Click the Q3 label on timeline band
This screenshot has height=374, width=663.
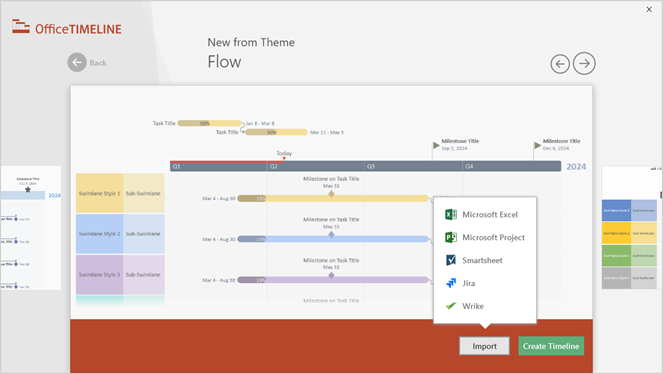(x=370, y=167)
